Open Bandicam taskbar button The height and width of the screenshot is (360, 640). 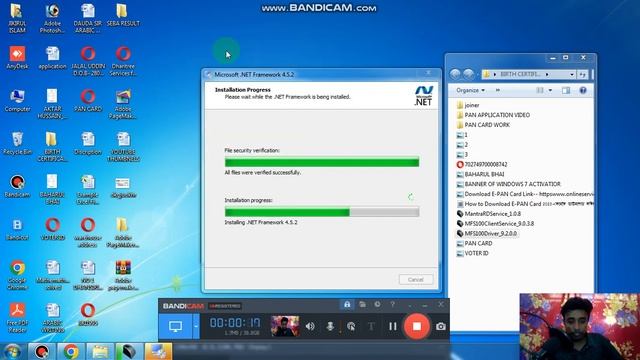click(x=41, y=351)
